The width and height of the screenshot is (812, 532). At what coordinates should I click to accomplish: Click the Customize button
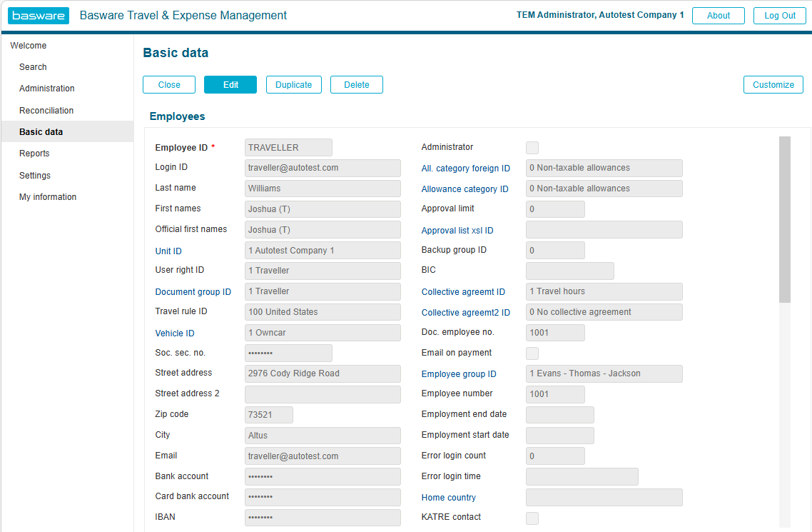[x=773, y=85]
